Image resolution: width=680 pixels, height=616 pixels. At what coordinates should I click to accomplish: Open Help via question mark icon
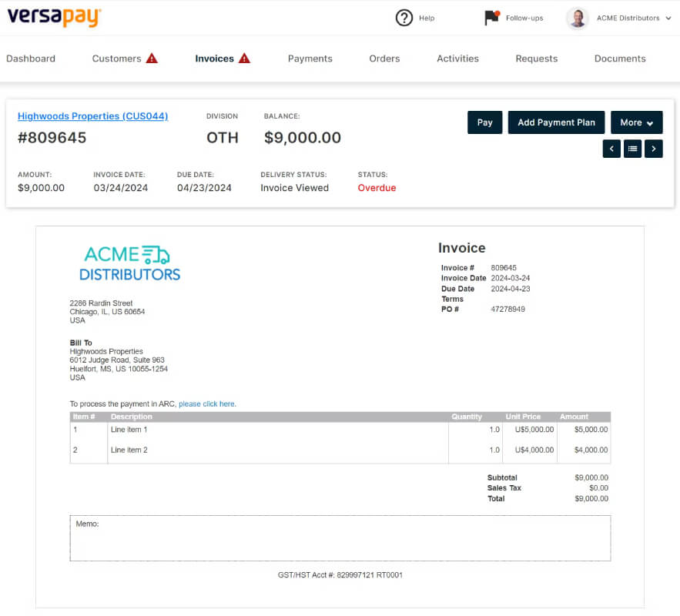click(x=404, y=18)
